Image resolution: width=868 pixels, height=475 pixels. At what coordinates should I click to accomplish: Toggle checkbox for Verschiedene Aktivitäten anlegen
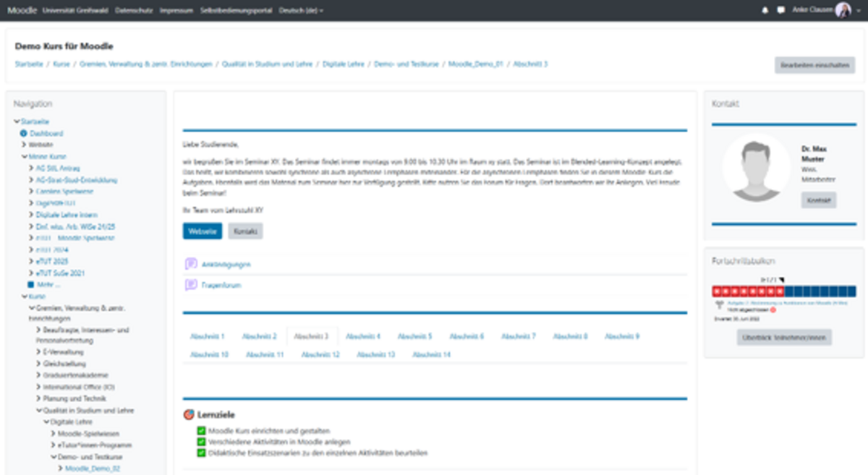[201, 442]
